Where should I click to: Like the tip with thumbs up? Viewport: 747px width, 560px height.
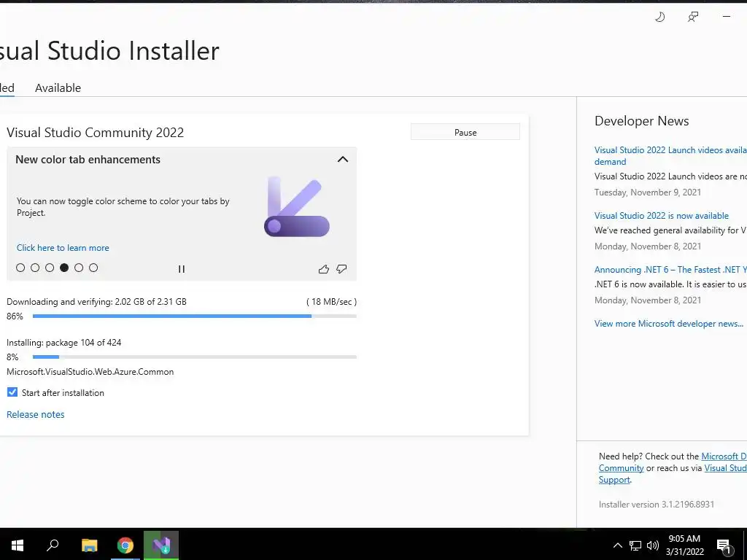[x=323, y=269]
